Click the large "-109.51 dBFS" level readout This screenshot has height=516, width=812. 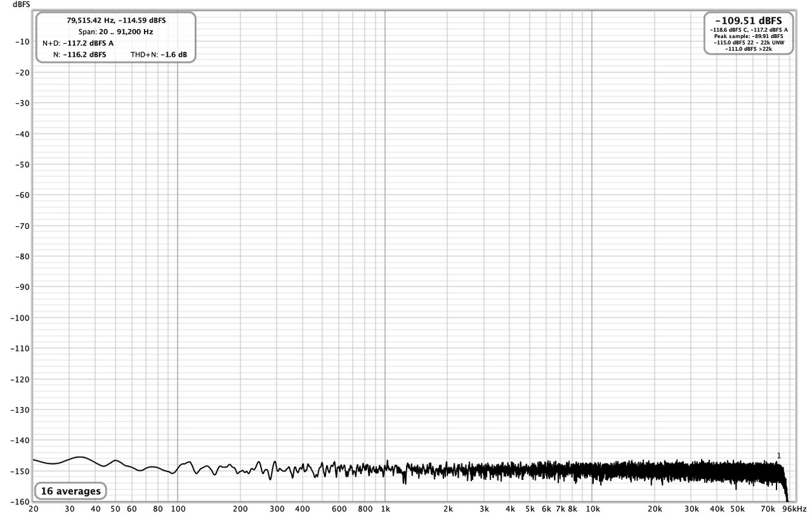point(748,20)
